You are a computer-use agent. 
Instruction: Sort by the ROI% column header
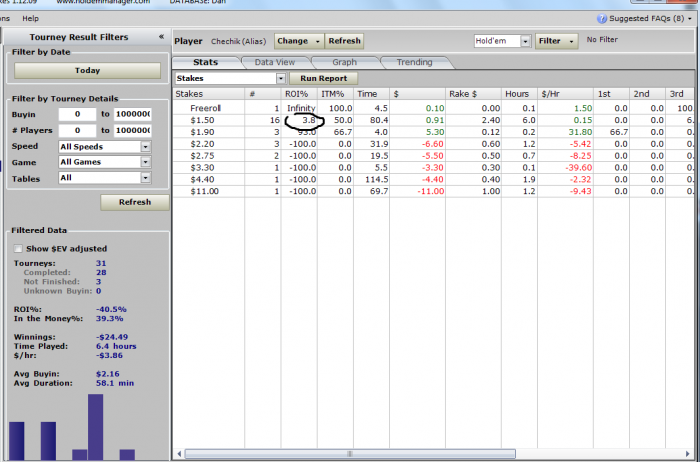[x=299, y=94]
